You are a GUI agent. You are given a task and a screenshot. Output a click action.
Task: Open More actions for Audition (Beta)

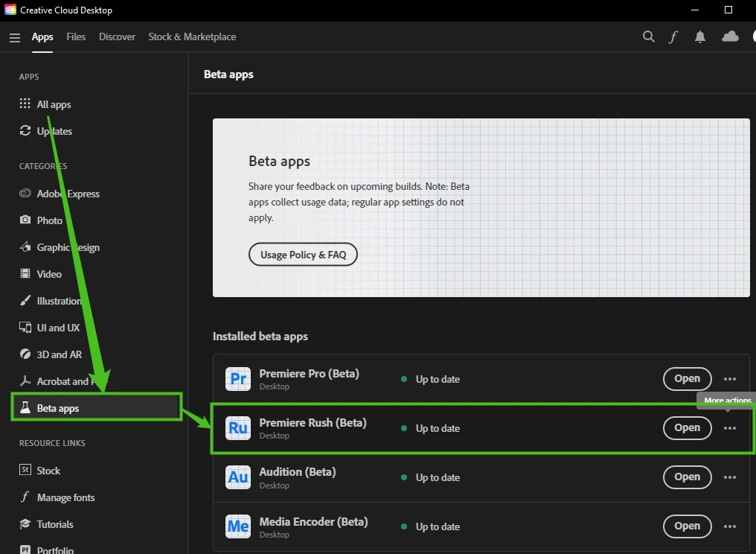click(729, 478)
